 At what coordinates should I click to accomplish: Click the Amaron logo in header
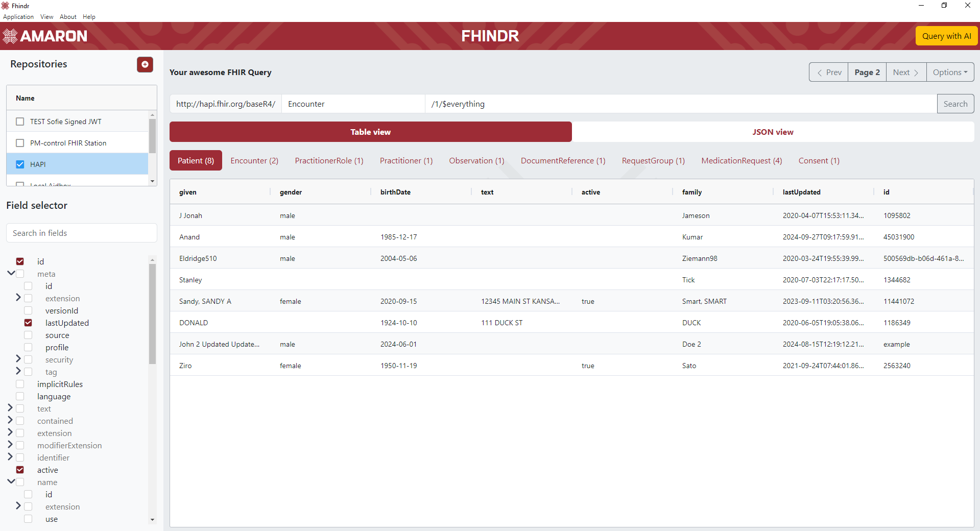click(45, 36)
